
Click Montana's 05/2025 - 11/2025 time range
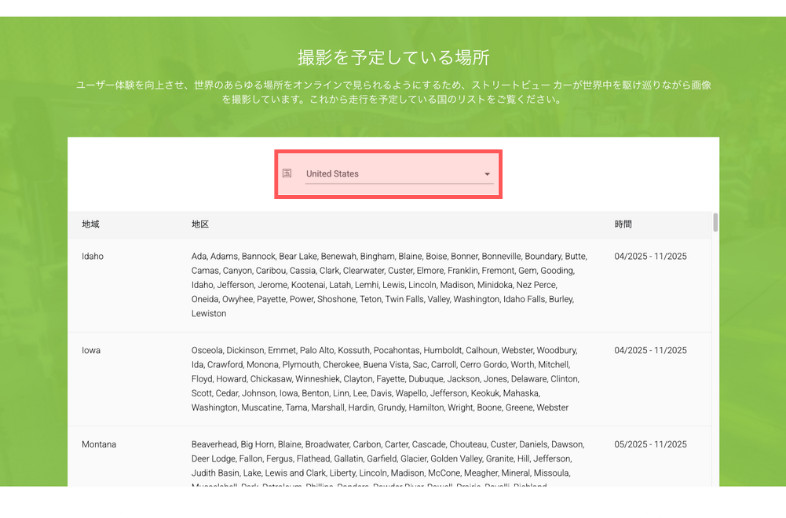[x=650, y=444]
